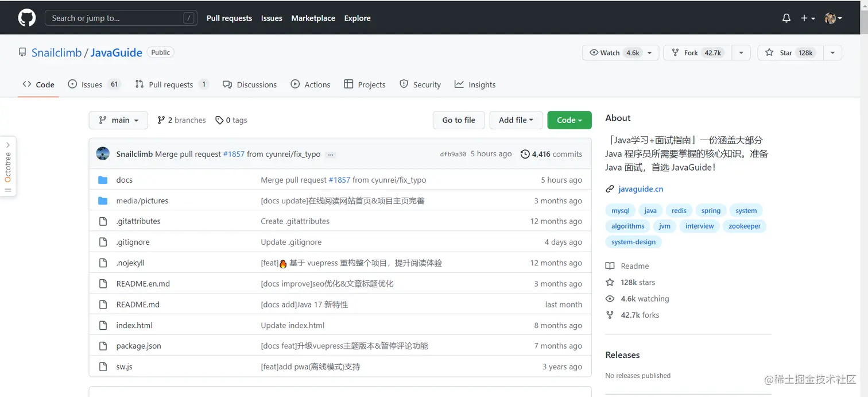View the 0 tags link
Viewport: 868px width, 397px height.
(231, 120)
